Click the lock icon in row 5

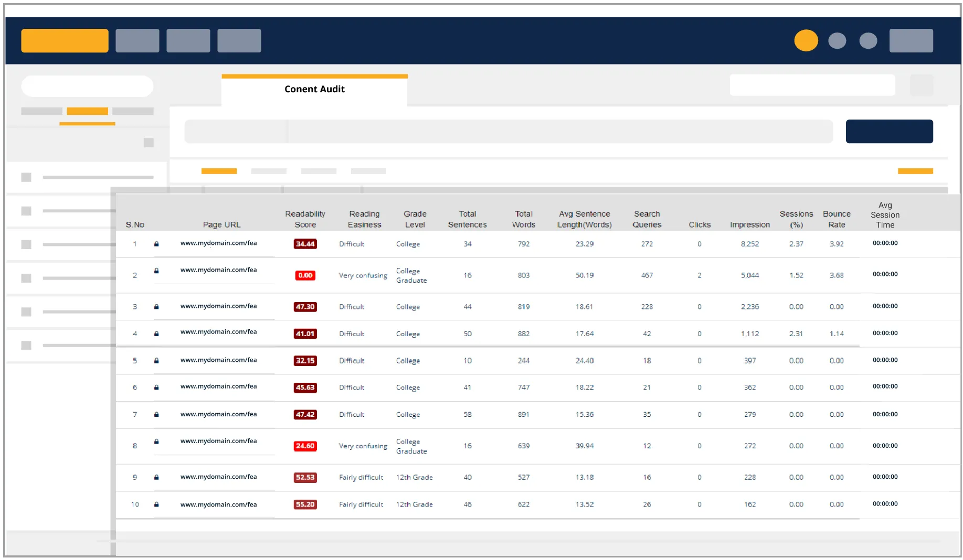tap(156, 361)
